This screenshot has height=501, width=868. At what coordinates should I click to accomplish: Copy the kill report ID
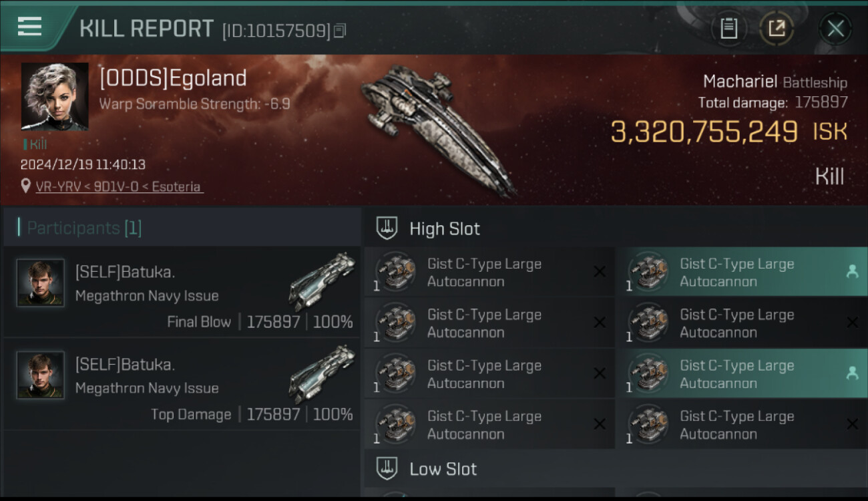click(x=340, y=31)
